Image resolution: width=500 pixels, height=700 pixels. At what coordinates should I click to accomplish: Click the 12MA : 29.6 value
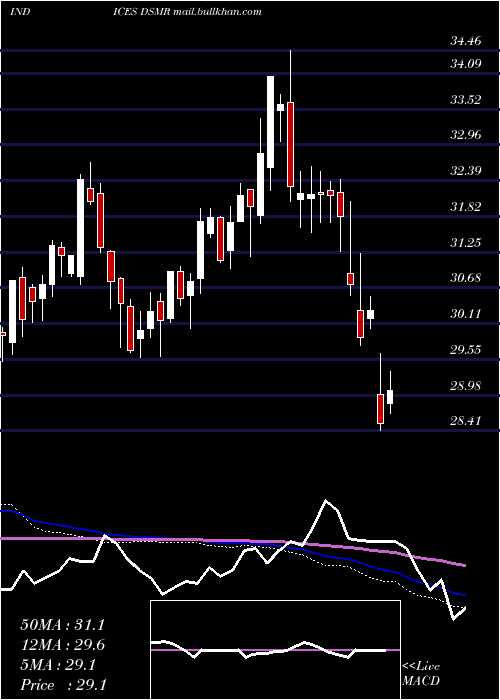pyautogui.click(x=62, y=645)
